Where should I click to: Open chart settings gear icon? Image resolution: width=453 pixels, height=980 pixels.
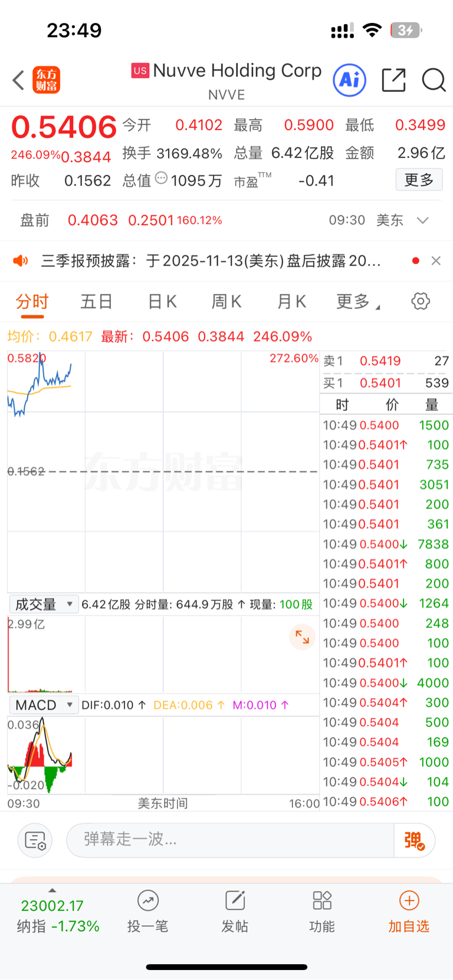click(x=421, y=301)
